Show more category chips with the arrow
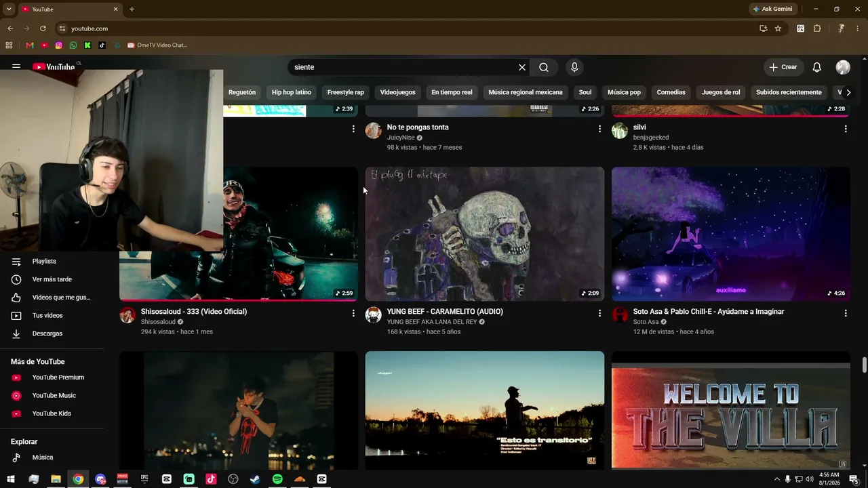 coord(848,92)
